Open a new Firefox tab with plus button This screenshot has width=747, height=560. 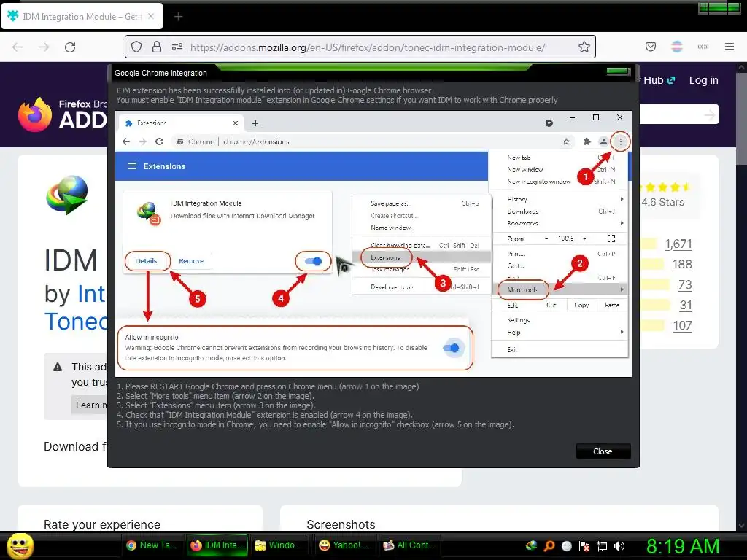[x=178, y=17]
